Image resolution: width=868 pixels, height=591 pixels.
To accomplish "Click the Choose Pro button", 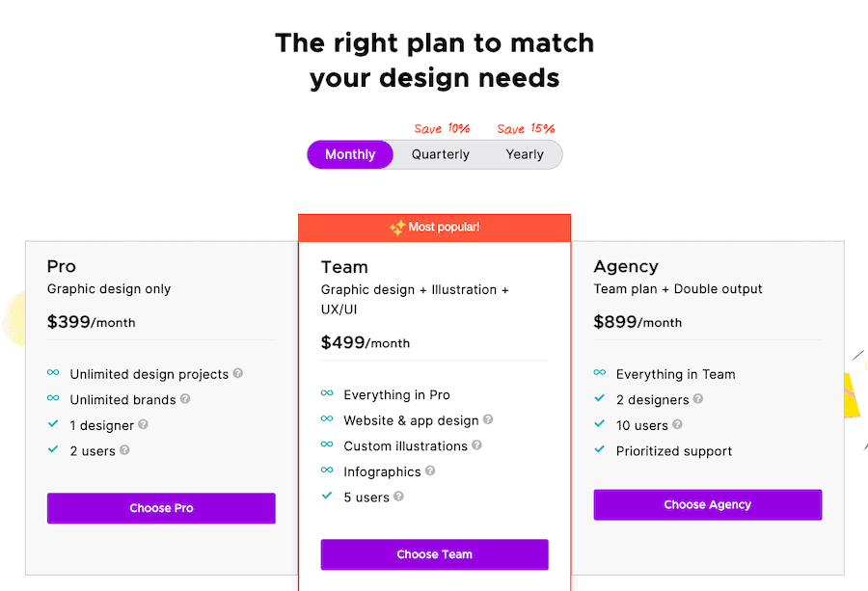I will coord(161,508).
